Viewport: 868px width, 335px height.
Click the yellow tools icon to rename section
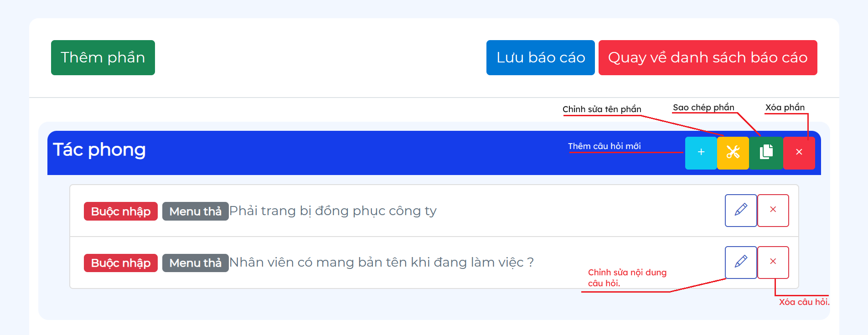click(733, 152)
